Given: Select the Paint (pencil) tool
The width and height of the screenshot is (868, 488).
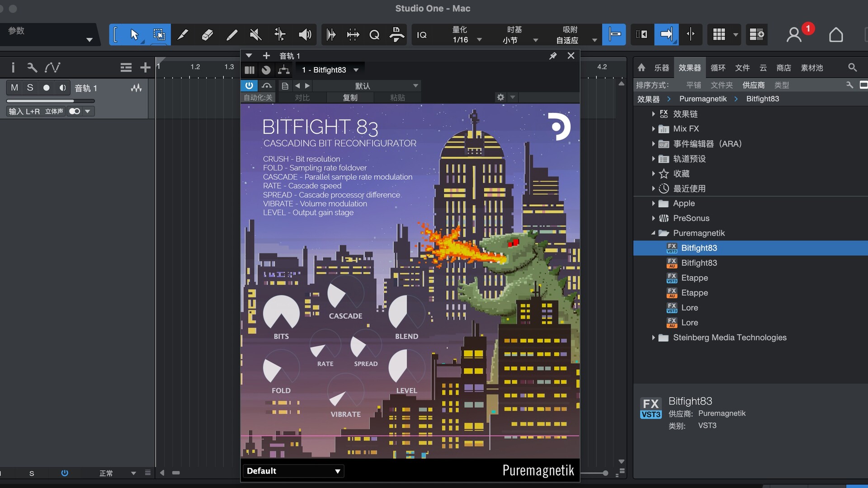Looking at the screenshot, I should (231, 34).
